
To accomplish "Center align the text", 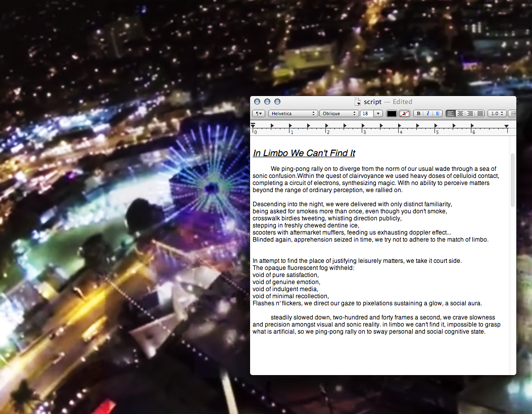I will (x=460, y=114).
